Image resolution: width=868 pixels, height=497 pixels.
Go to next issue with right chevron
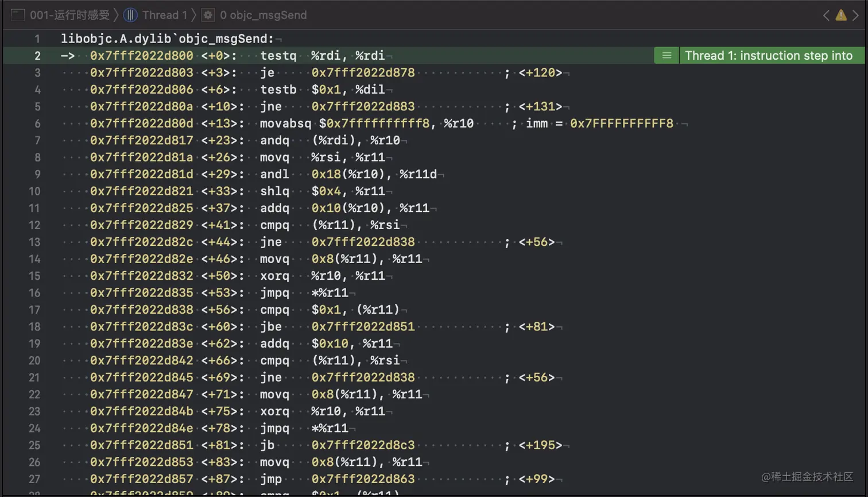(x=855, y=16)
